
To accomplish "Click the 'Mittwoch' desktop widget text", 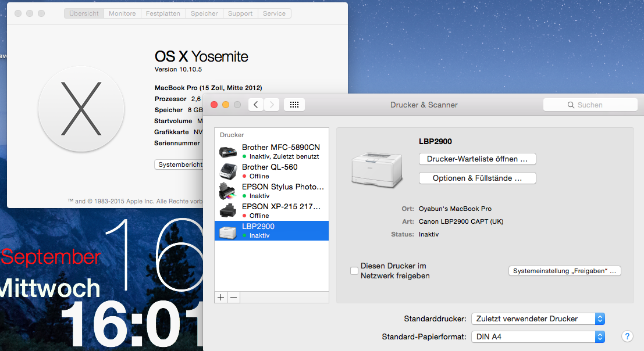I will 50,288.
